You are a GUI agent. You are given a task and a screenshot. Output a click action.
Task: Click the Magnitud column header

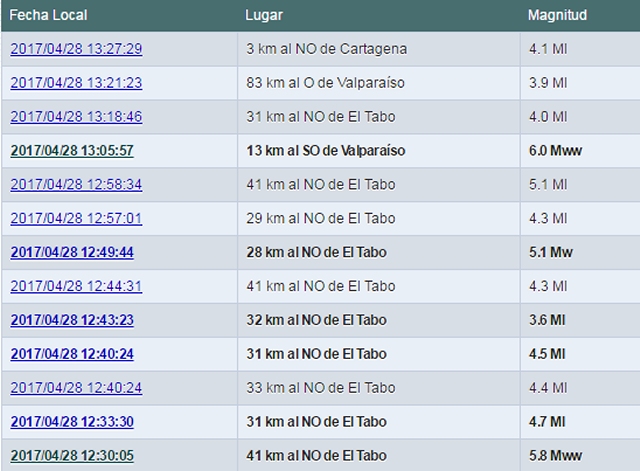pos(557,16)
